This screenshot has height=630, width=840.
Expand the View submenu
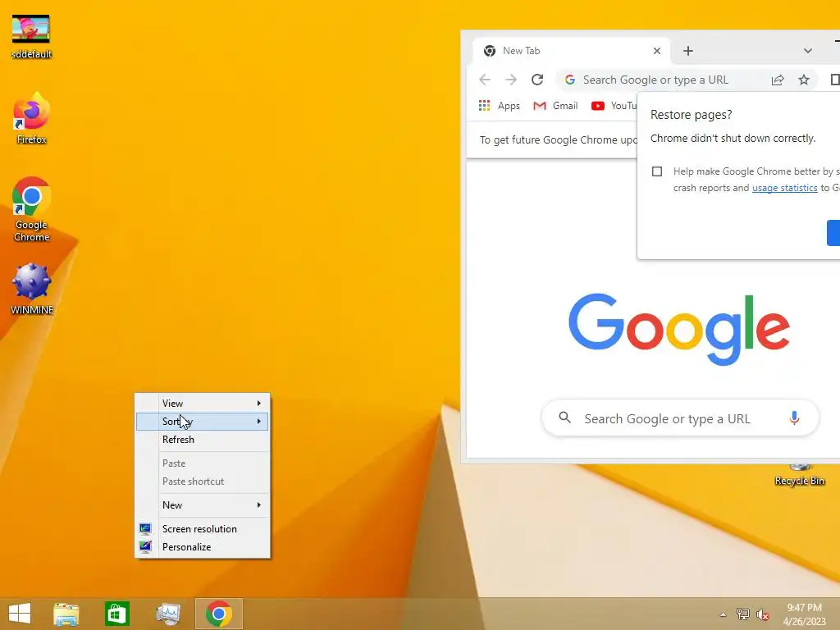(202, 404)
